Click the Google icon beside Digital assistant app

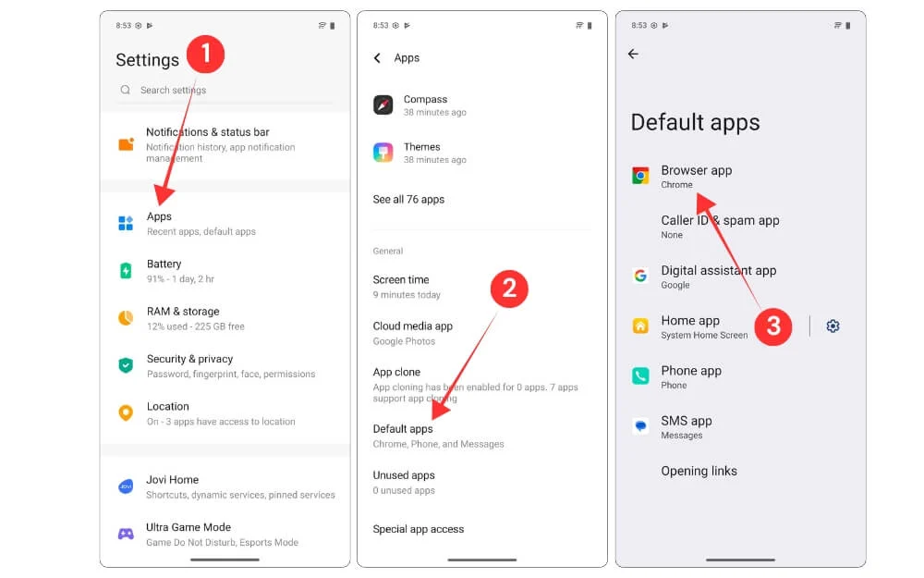pos(640,276)
